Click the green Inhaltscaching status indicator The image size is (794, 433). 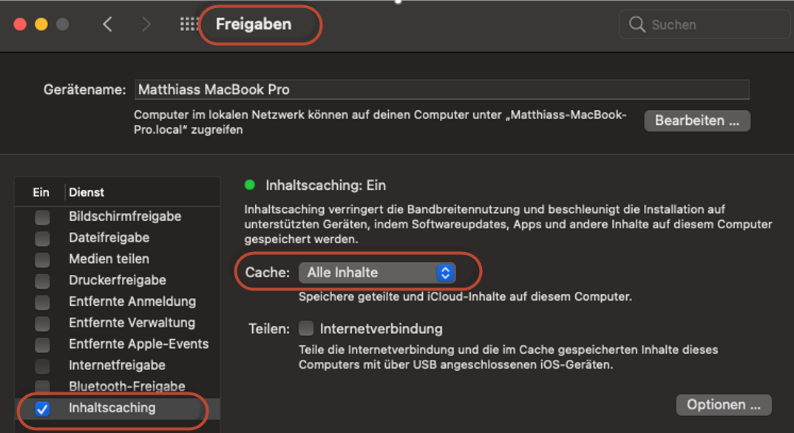point(251,185)
